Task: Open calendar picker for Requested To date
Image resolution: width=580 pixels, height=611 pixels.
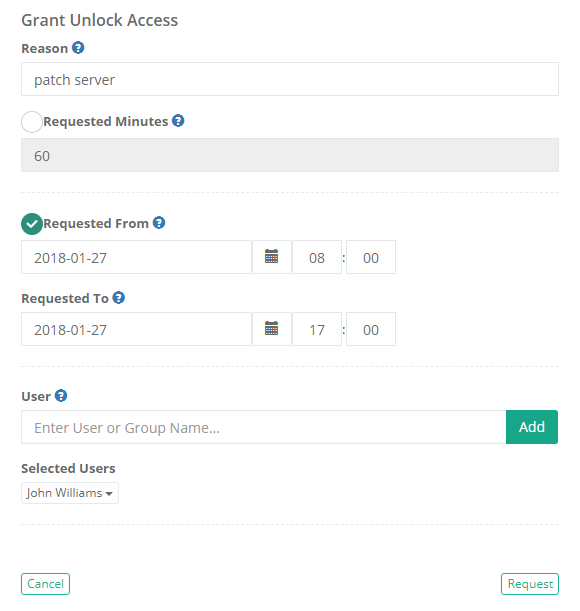Action: point(272,328)
